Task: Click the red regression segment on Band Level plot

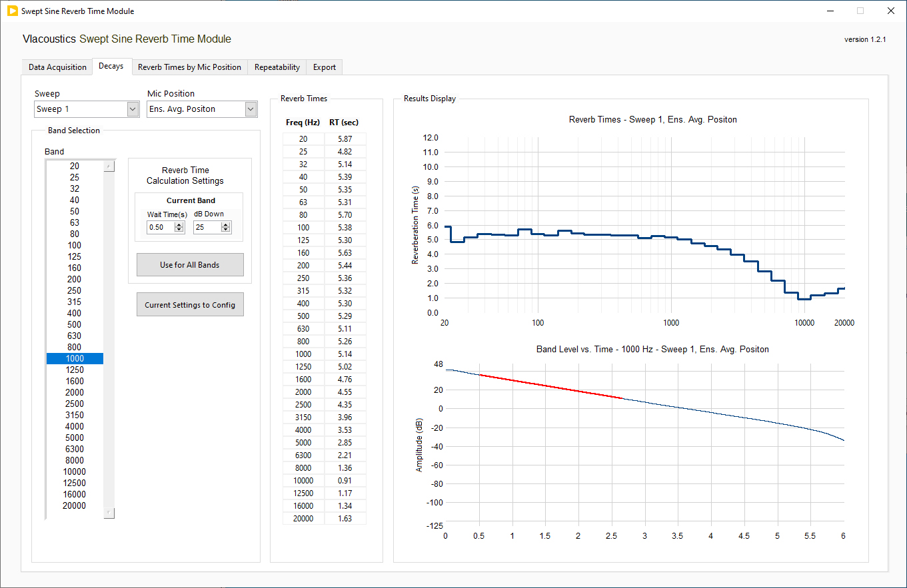Action: (x=552, y=387)
